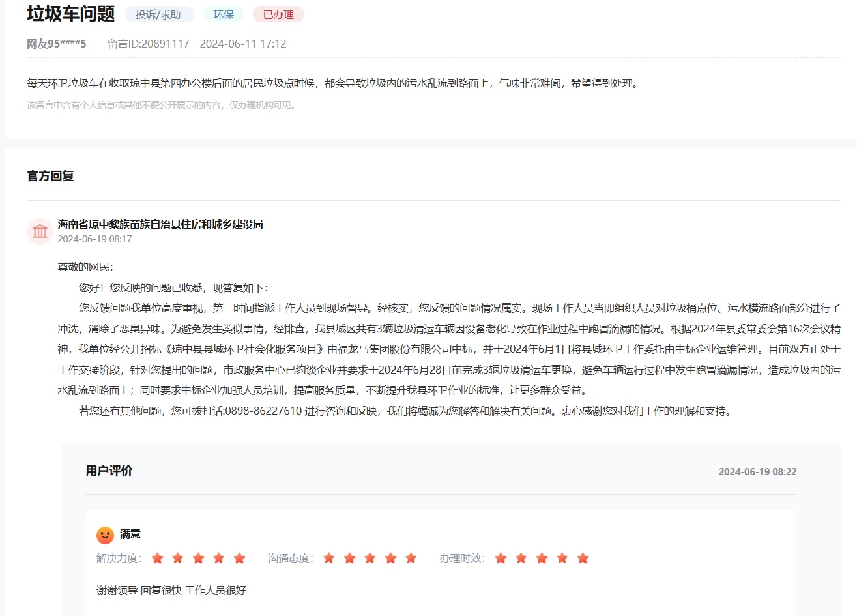Select the fifth star of 办理时效 rating
Viewport: 857px width, 616px height.
coord(583,558)
